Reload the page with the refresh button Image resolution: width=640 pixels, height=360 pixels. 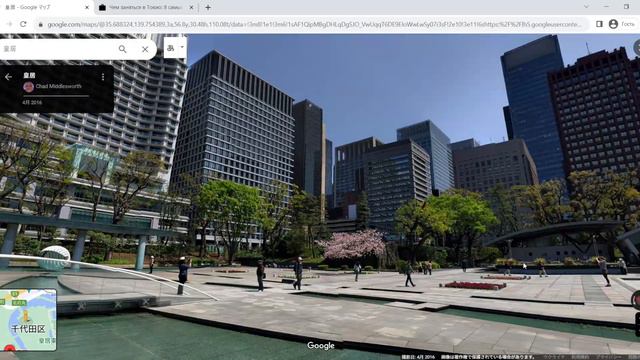pos(23,24)
